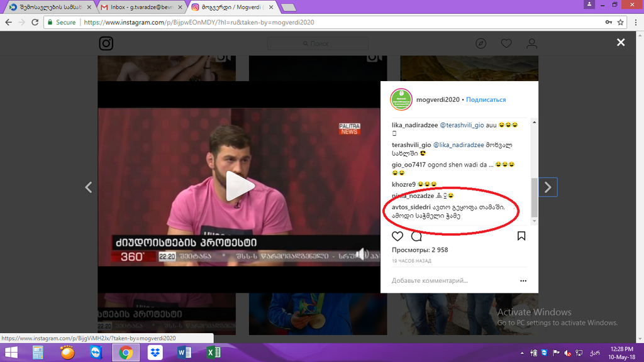Open the mogverdi2020 username link
This screenshot has width=644, height=362.
click(438, 100)
